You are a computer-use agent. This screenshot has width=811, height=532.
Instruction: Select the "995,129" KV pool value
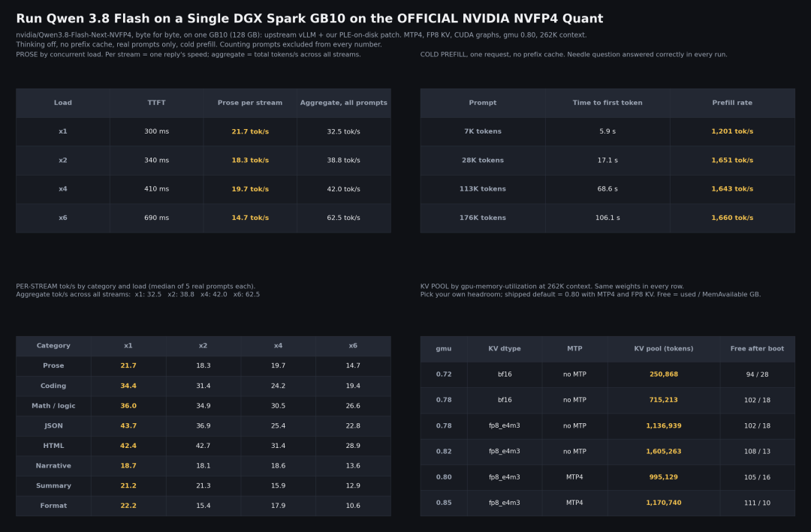click(664, 477)
